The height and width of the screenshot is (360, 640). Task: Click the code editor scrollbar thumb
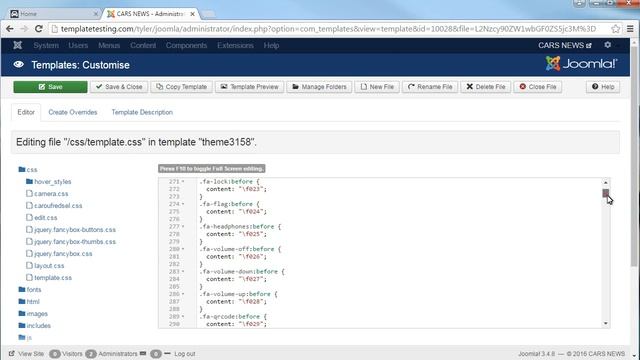coord(606,193)
